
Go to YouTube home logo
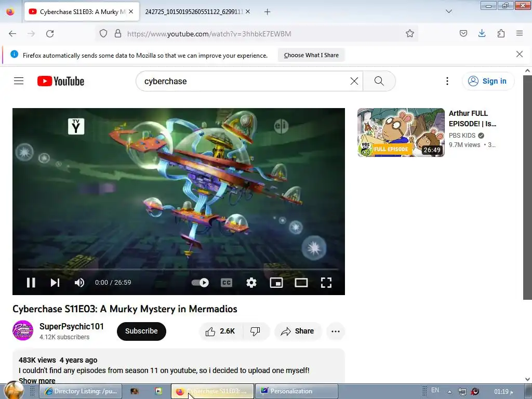pyautogui.click(x=61, y=81)
